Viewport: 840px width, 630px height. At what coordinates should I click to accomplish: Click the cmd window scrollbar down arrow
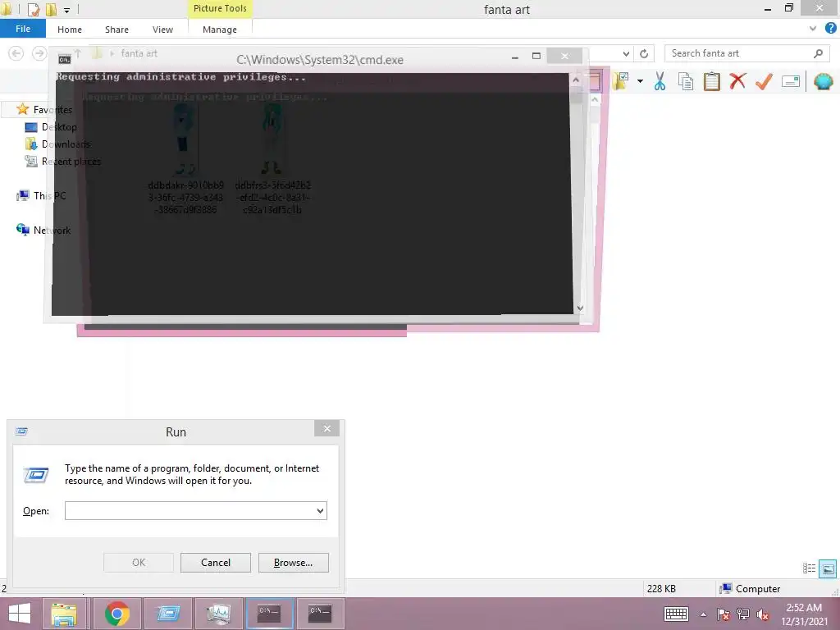coord(579,308)
